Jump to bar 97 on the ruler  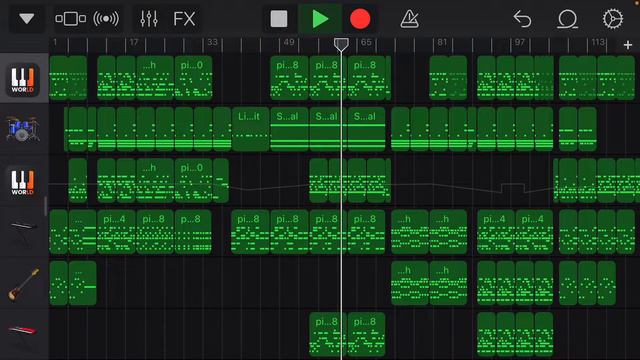click(520, 42)
